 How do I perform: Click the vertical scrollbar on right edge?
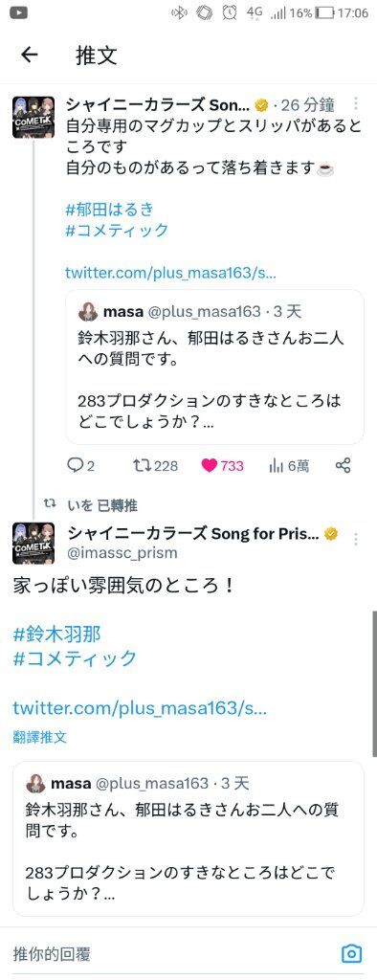coord(374,683)
